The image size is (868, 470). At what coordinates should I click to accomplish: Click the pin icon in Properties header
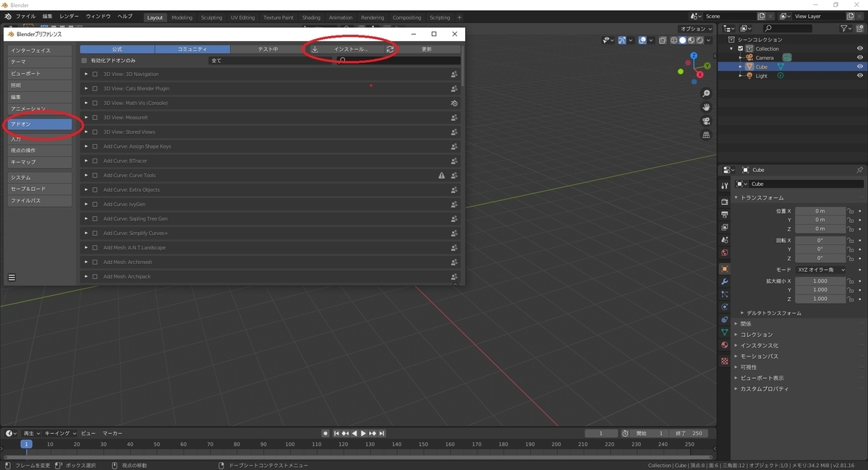[x=859, y=170]
